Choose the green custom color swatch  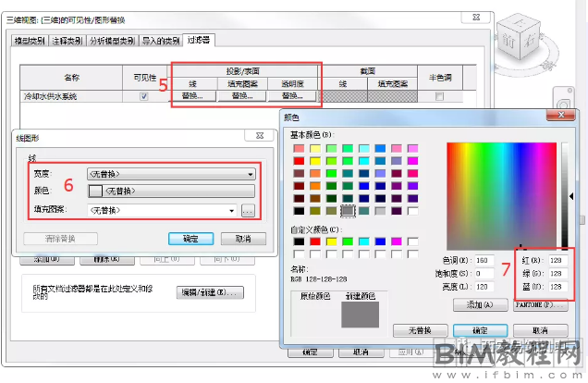coord(348,241)
